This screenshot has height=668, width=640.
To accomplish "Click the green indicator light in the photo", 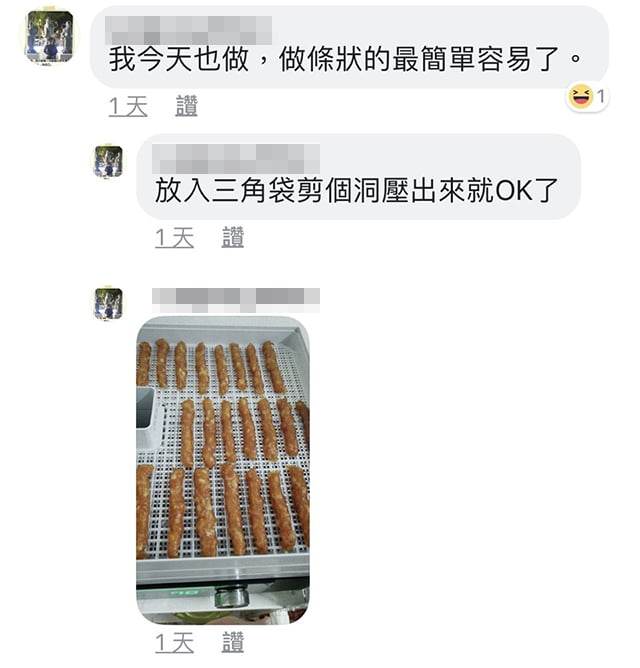I will click(x=185, y=593).
